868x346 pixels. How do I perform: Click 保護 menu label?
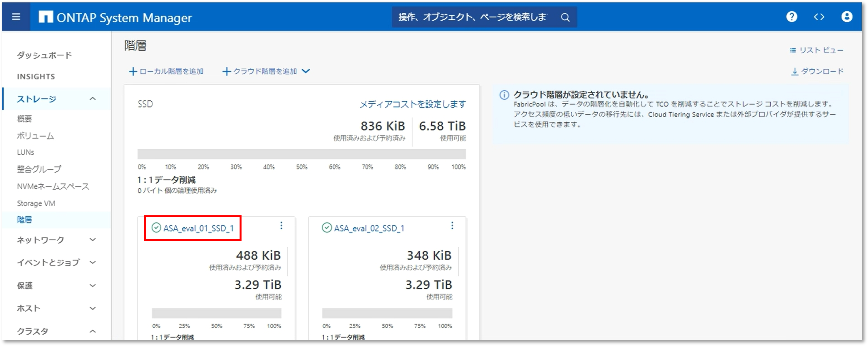tap(25, 286)
